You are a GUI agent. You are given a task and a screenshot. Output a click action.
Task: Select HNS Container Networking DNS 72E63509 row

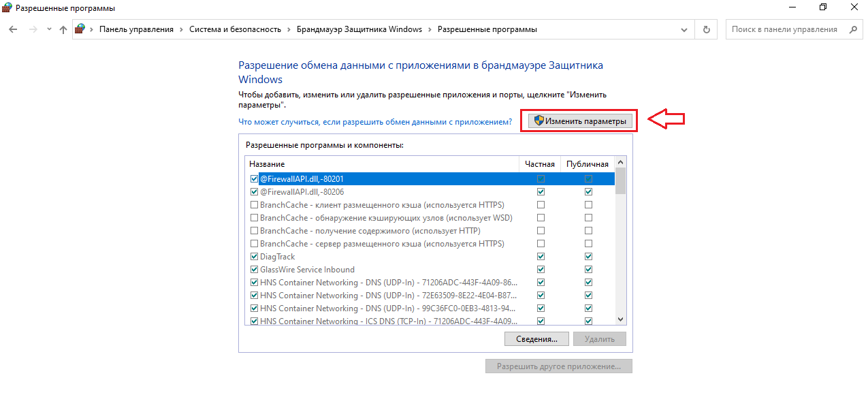point(430,296)
